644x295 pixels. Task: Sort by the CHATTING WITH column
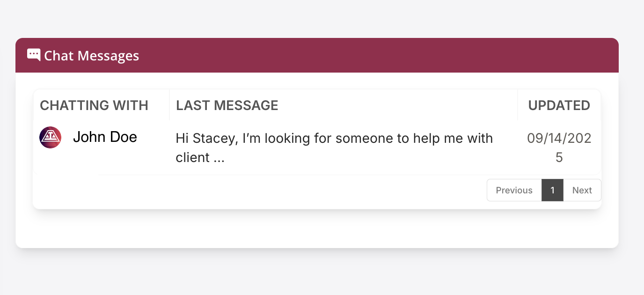pos(94,105)
